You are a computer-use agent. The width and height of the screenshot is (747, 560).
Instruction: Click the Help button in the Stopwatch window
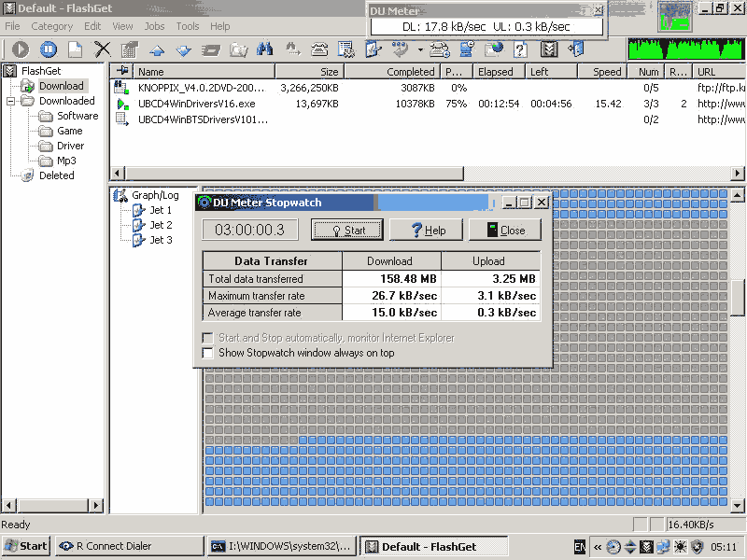tap(427, 230)
